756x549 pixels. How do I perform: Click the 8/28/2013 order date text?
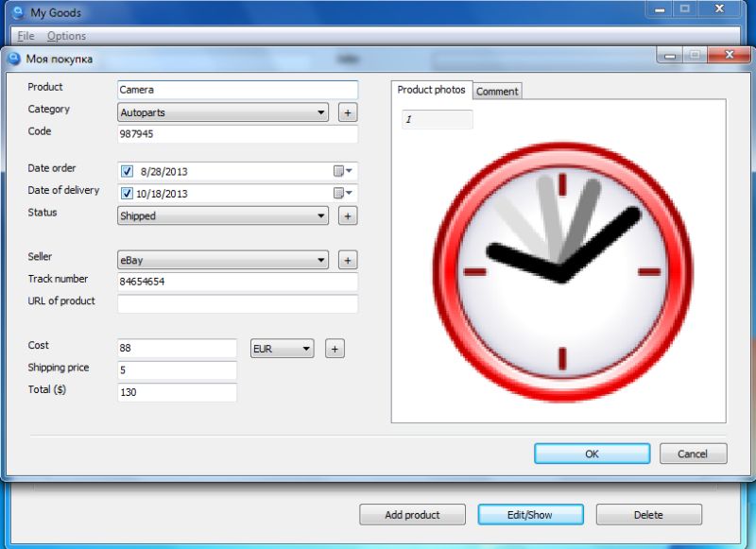(x=163, y=172)
